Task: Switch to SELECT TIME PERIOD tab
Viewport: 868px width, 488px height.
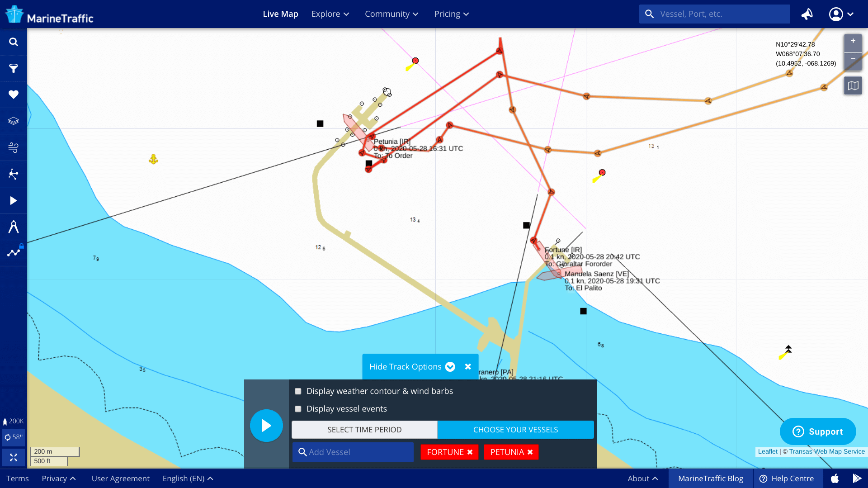Action: pyautogui.click(x=364, y=430)
